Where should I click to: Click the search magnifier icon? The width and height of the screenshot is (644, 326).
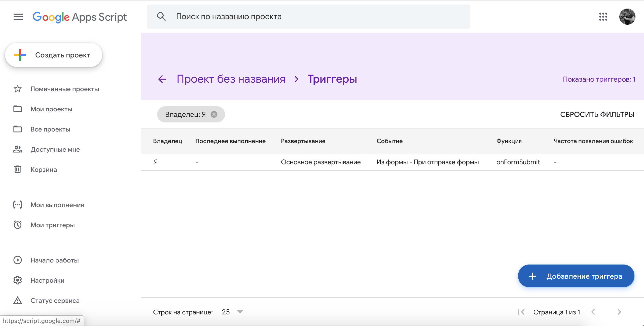click(x=161, y=17)
